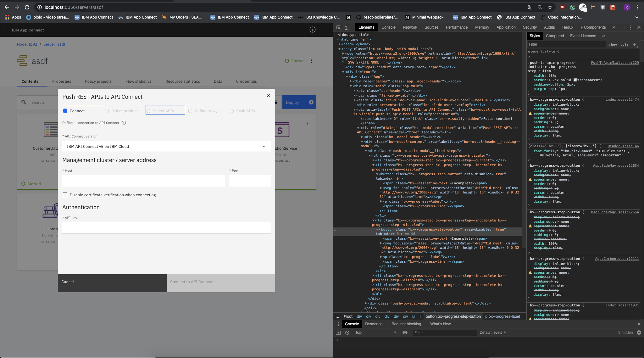
Task: Click the inspect element icon in DevTools
Action: tap(339, 28)
